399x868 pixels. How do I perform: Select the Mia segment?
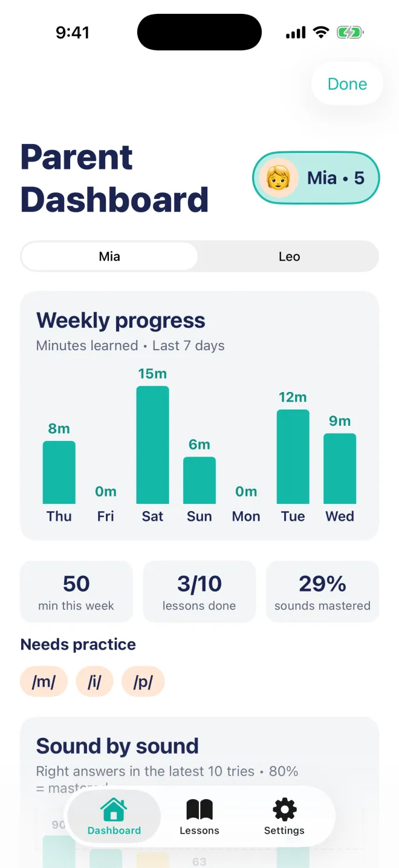(109, 256)
